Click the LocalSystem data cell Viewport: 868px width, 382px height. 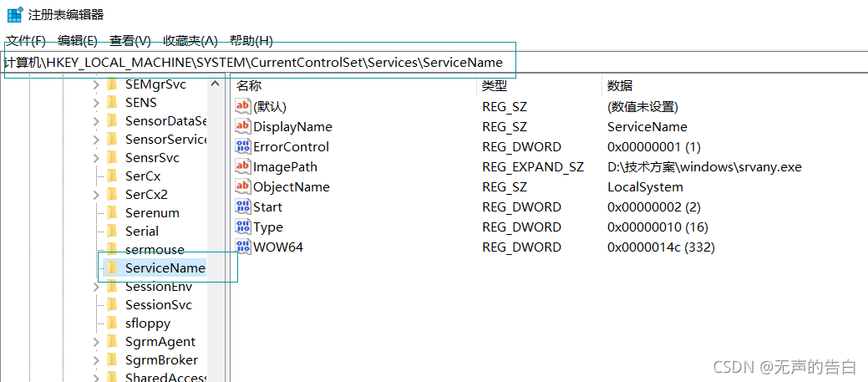(645, 186)
